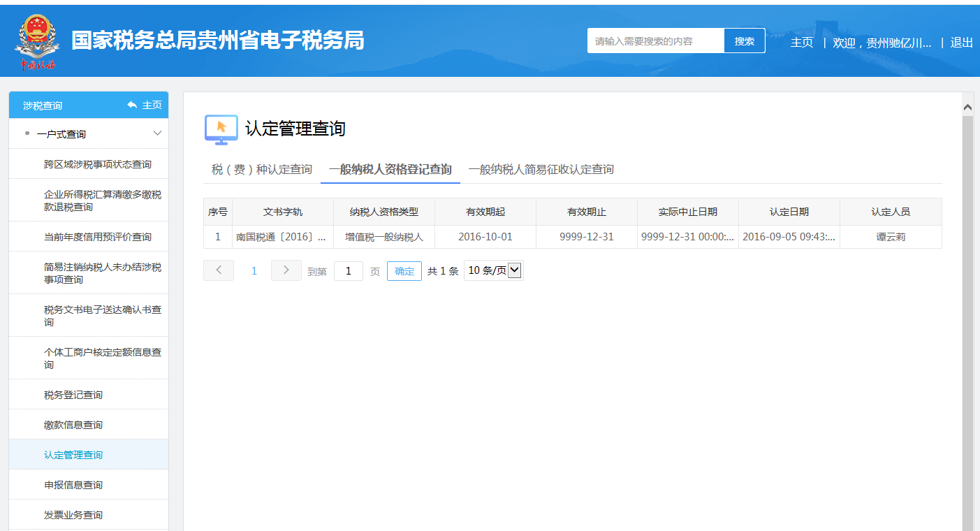Click the monitor icon beside 认定管理查询 heading

(221, 129)
